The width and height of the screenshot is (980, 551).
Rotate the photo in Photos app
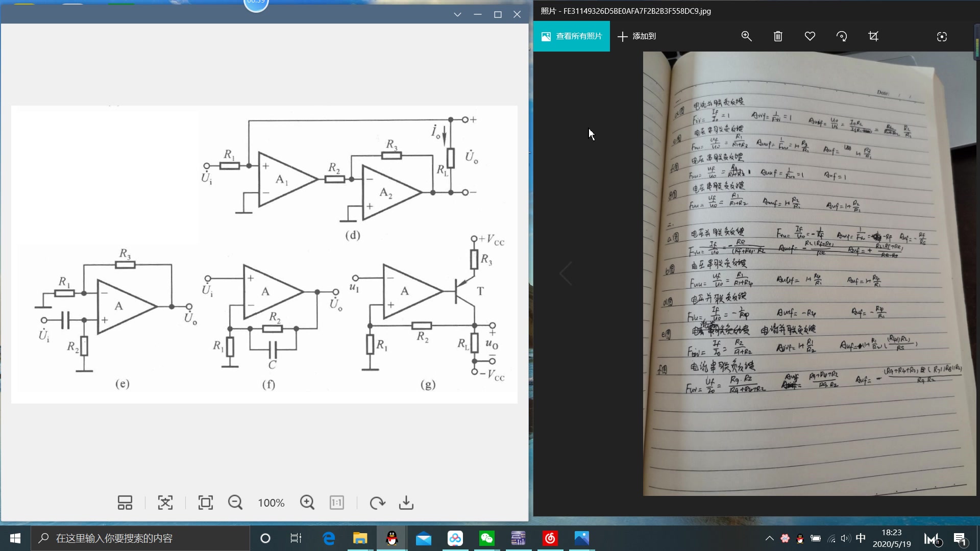[842, 36]
